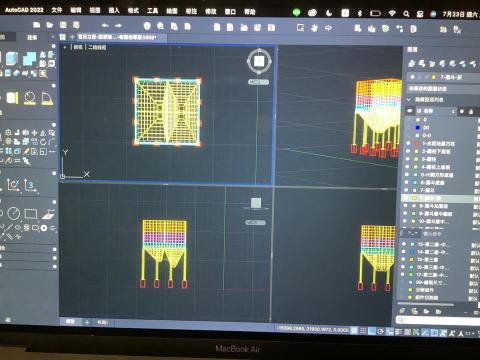Image resolution: width=480 pixels, height=360 pixels.
Task: Click the layer search field at the panel bottom
Action: coord(438,320)
